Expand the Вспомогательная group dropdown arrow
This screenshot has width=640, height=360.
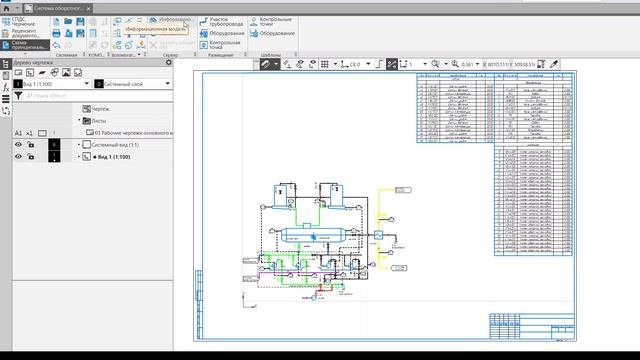click(x=139, y=54)
